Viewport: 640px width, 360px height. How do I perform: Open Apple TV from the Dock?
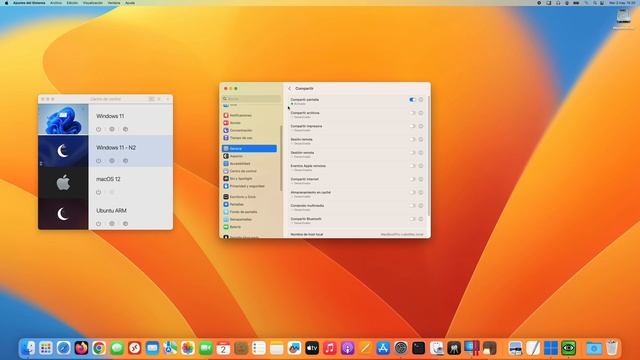pos(312,348)
